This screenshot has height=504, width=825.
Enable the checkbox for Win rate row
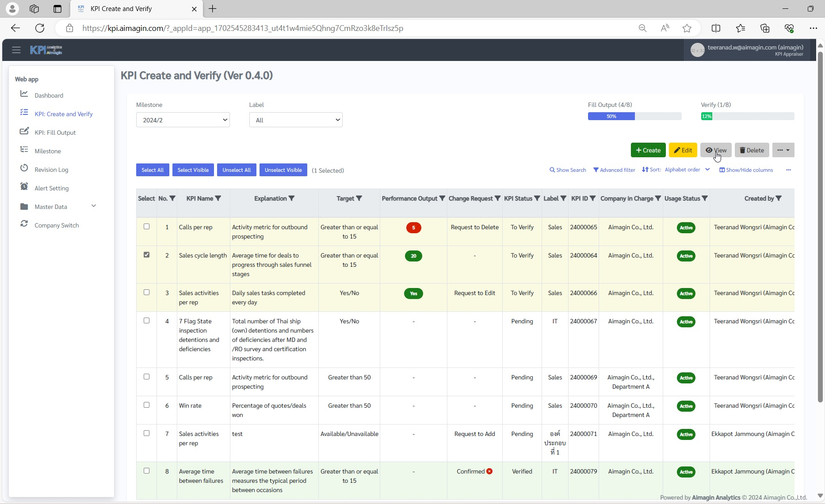pos(146,405)
